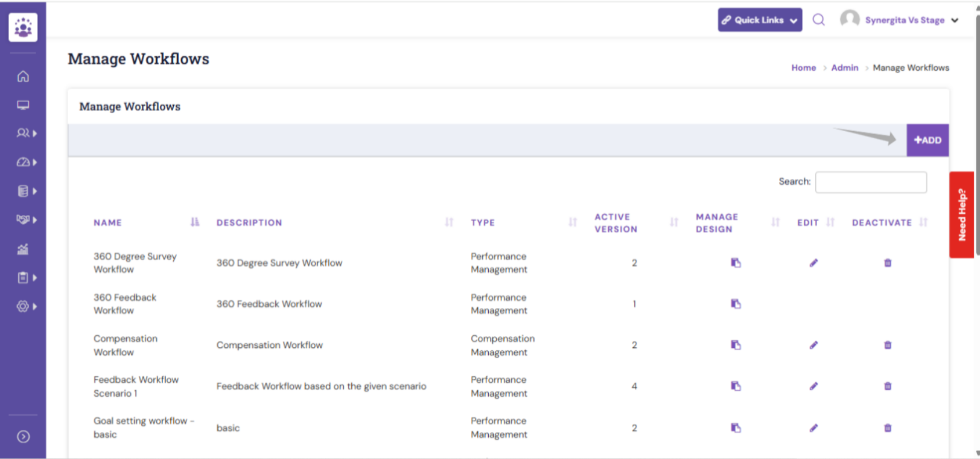
Task: Sort table by Description column
Action: (x=335, y=222)
